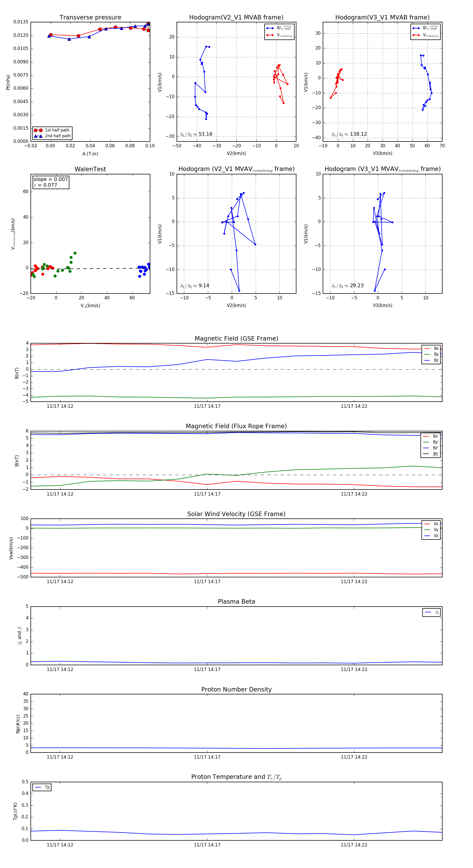
Task: Click '11/17 14:22' tick under Proton Temperature
Action: pyautogui.click(x=354, y=845)
